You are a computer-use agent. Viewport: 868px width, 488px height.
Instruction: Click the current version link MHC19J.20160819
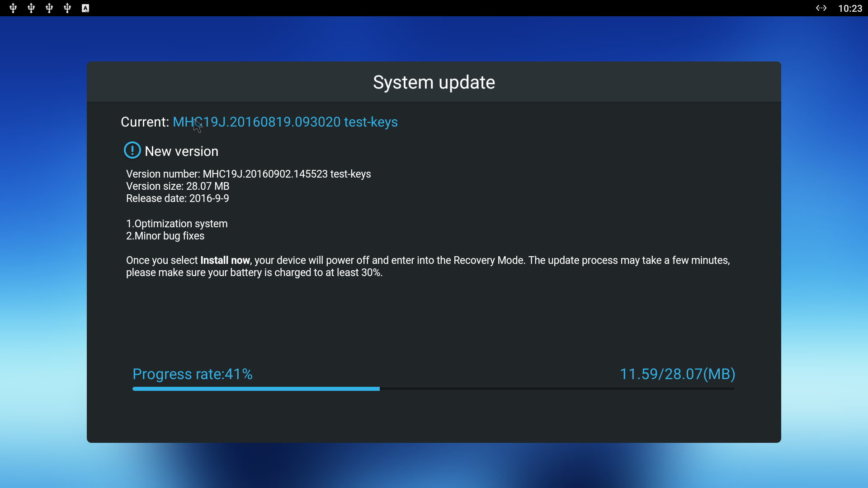coord(285,122)
